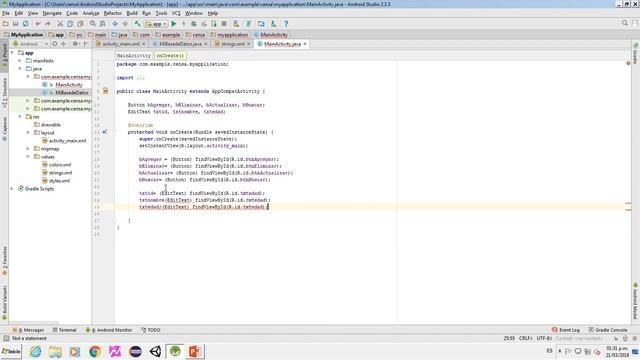Image resolution: width=640 pixels, height=360 pixels.
Task: Open the File menu
Action: (6, 13)
